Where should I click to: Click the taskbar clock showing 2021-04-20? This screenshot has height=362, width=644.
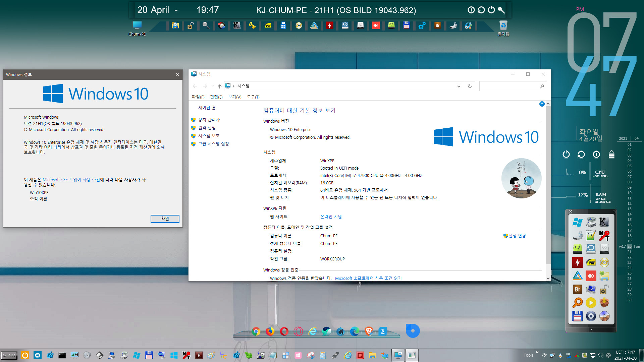[625, 355]
